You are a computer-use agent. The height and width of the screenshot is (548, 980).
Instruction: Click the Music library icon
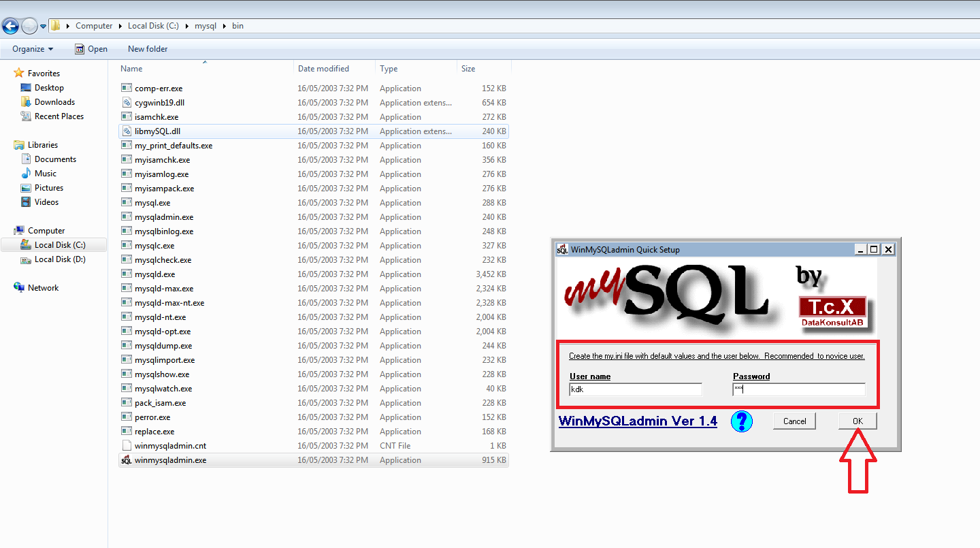coord(26,174)
